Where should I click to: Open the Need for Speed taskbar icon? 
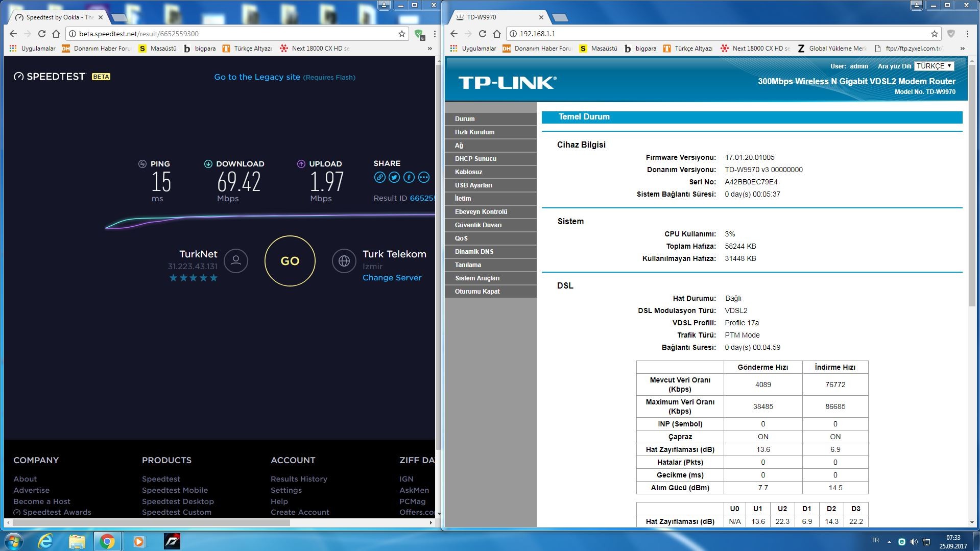point(172,541)
